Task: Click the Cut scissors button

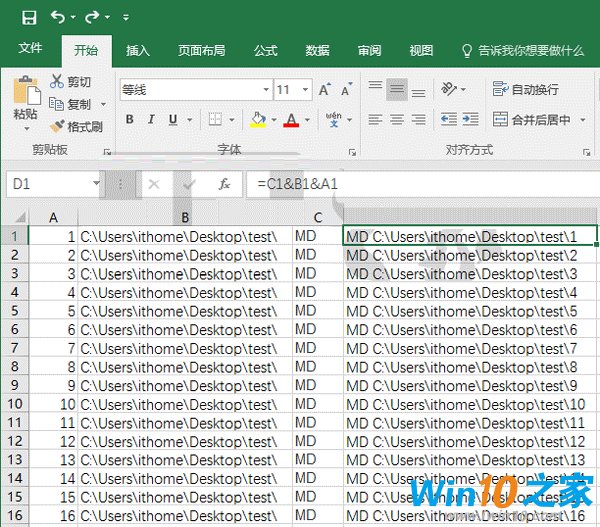Action: [70, 82]
